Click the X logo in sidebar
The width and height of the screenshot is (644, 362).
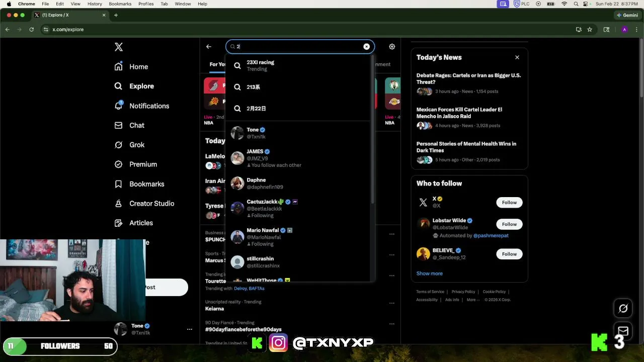[x=119, y=47]
